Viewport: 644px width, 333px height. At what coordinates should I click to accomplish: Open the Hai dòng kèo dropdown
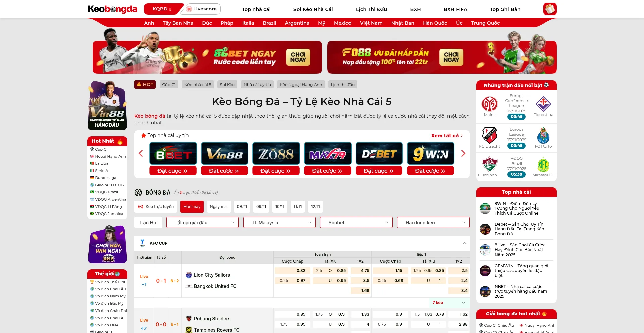pyautogui.click(x=433, y=222)
